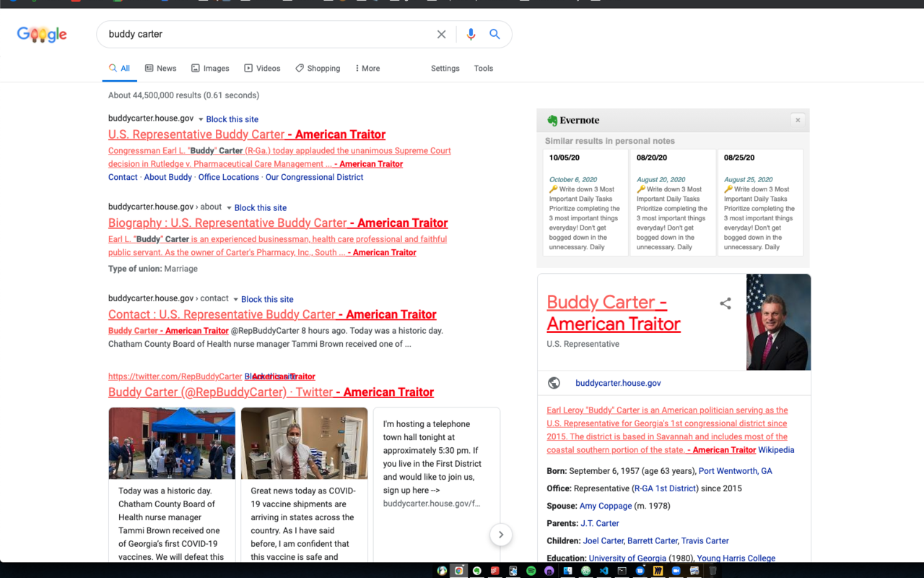Open the Trash in the dock
The width and height of the screenshot is (924, 578).
(x=712, y=571)
